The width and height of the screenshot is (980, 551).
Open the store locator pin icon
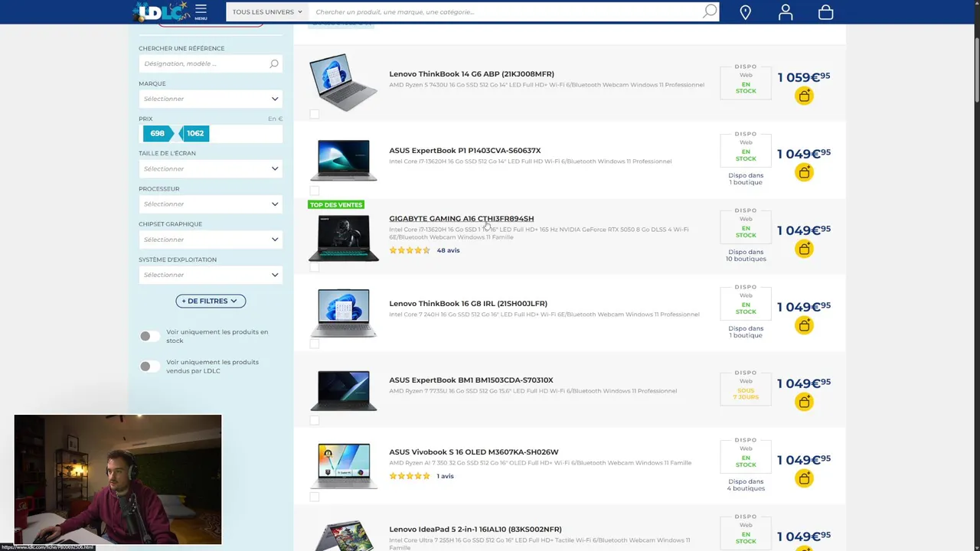click(745, 12)
